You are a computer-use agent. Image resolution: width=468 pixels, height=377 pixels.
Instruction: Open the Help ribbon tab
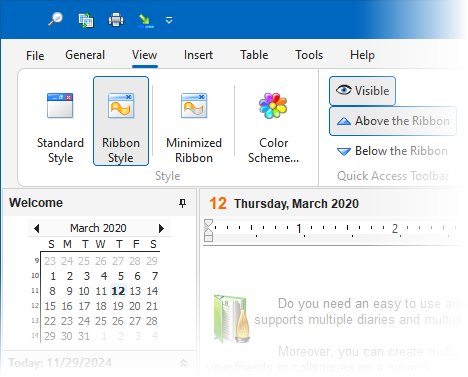click(362, 55)
